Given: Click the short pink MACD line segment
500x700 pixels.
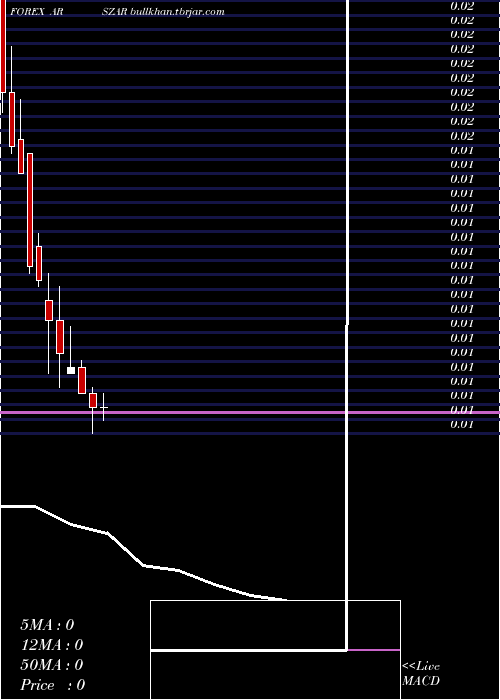Looking at the screenshot, I should pyautogui.click(x=374, y=650).
